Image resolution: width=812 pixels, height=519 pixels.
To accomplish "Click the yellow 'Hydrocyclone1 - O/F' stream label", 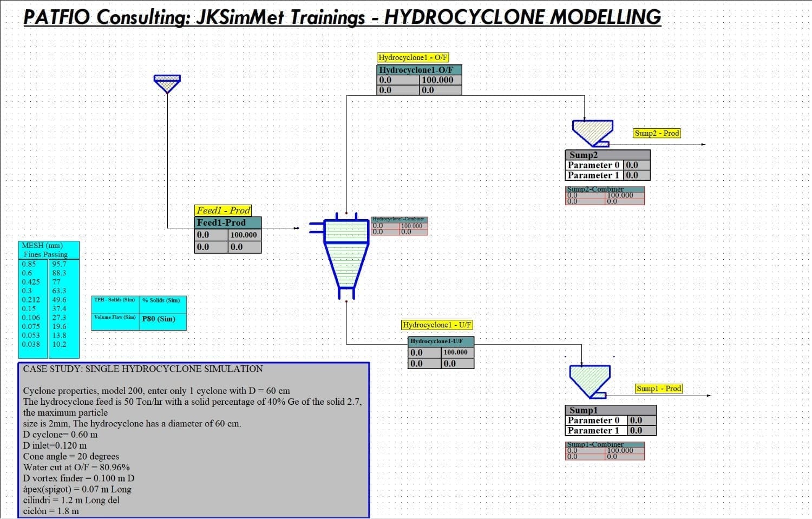I will pos(413,57).
